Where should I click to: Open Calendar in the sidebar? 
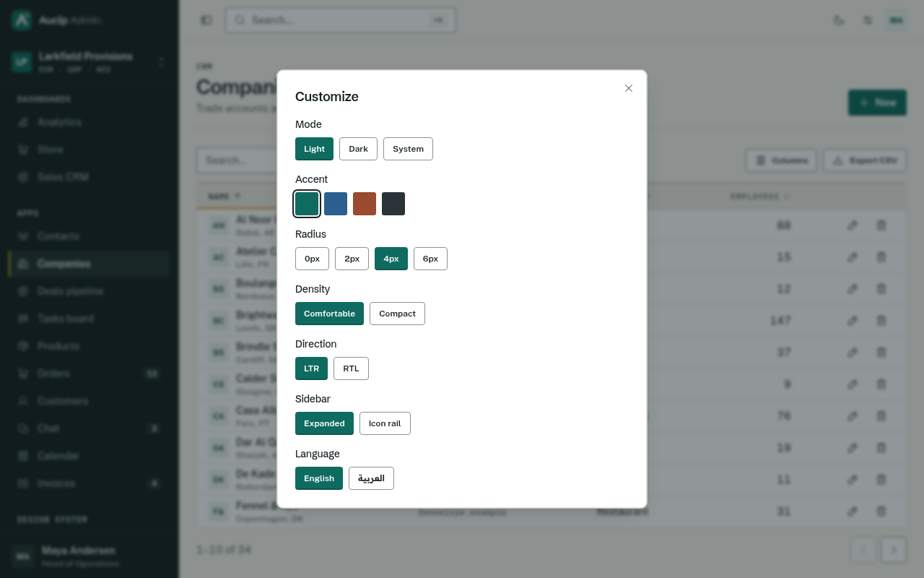90,456
